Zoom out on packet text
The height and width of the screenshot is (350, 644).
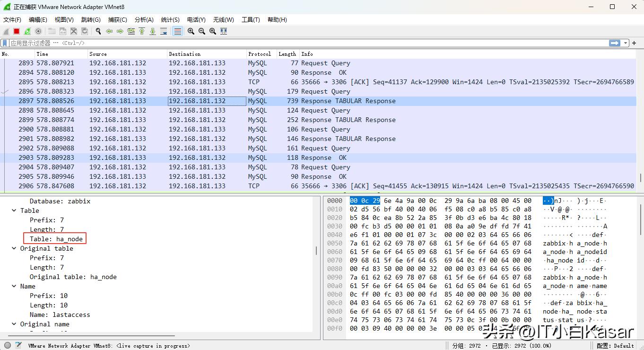tap(202, 31)
